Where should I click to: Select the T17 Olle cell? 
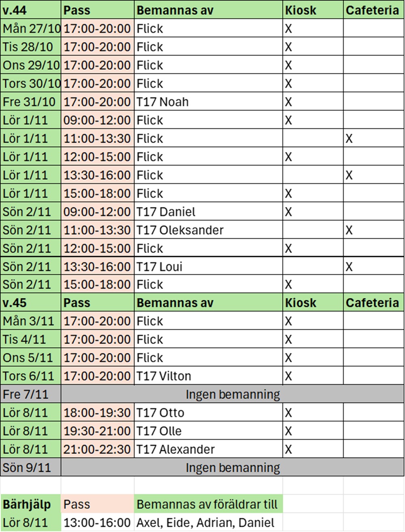[208, 431]
